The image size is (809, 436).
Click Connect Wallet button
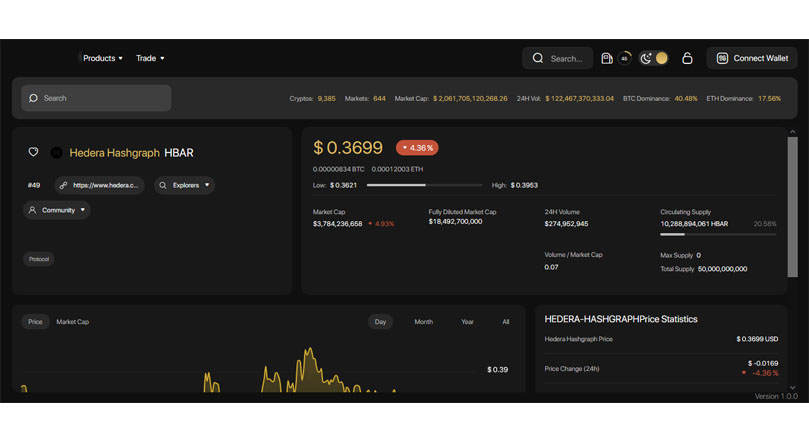coord(752,58)
